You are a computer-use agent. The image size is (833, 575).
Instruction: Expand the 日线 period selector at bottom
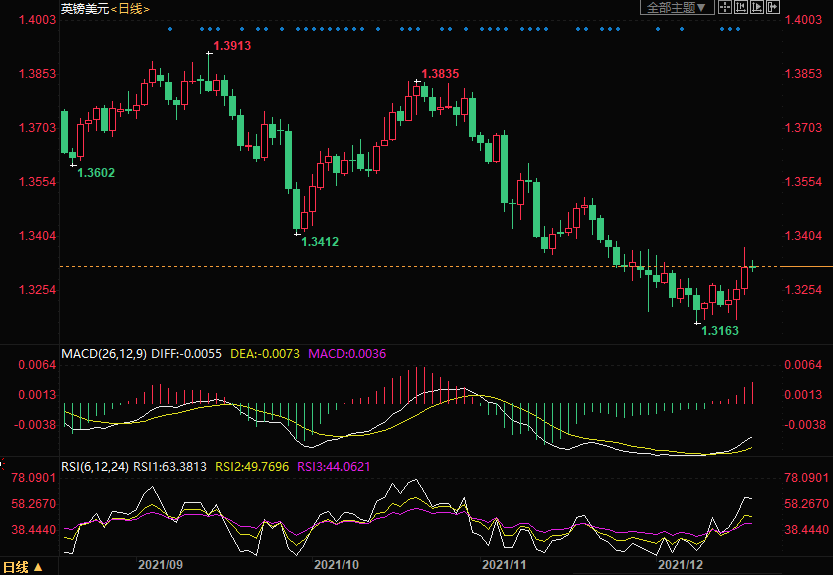pos(24,567)
